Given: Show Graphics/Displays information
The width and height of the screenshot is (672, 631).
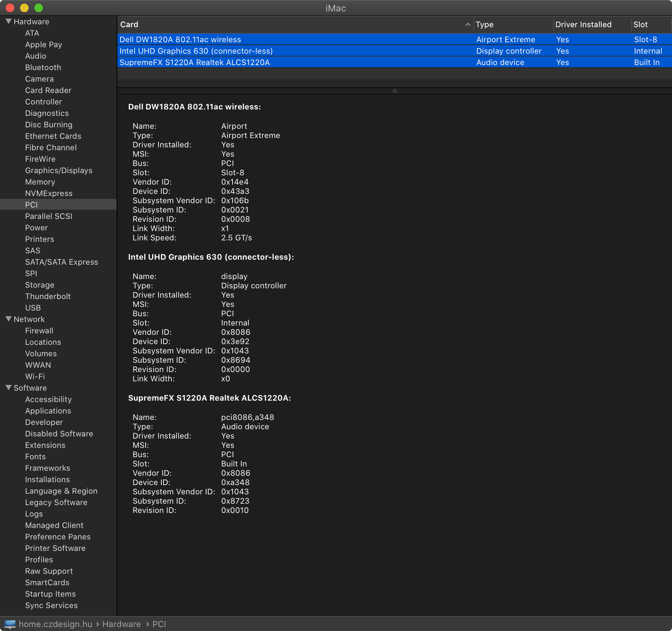Looking at the screenshot, I should (x=59, y=170).
